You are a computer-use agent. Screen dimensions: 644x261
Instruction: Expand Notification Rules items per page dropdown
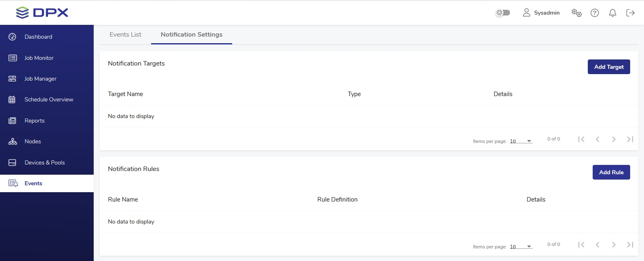click(521, 246)
